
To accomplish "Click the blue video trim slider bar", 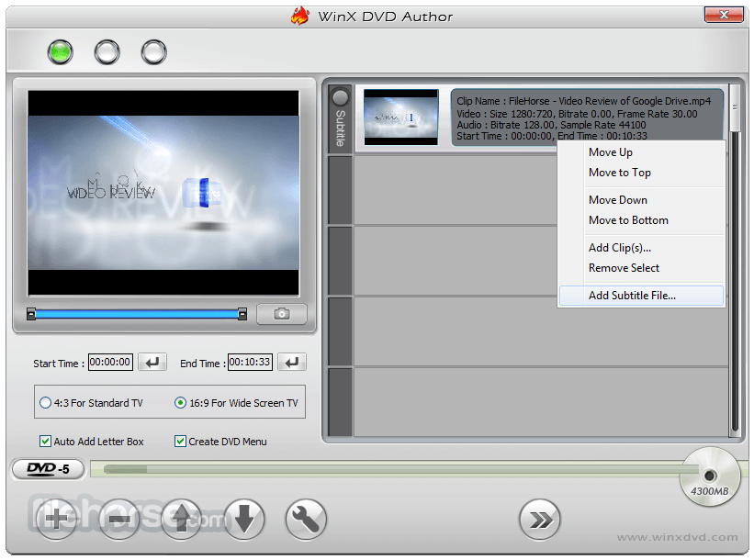I will 137,314.
